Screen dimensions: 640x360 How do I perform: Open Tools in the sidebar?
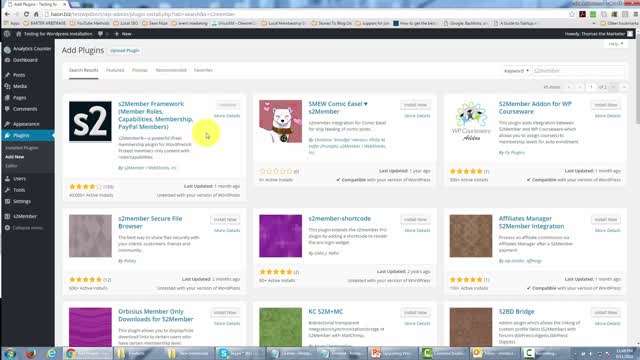19,190
